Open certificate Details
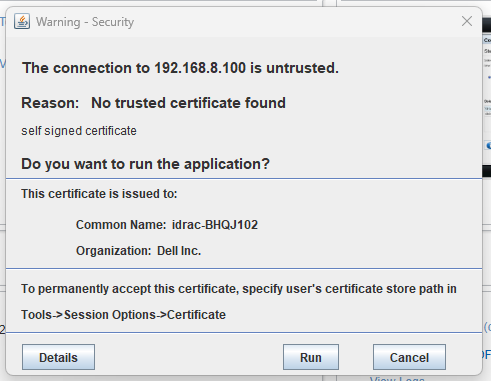Screen dimensions: 491x381 (58, 357)
